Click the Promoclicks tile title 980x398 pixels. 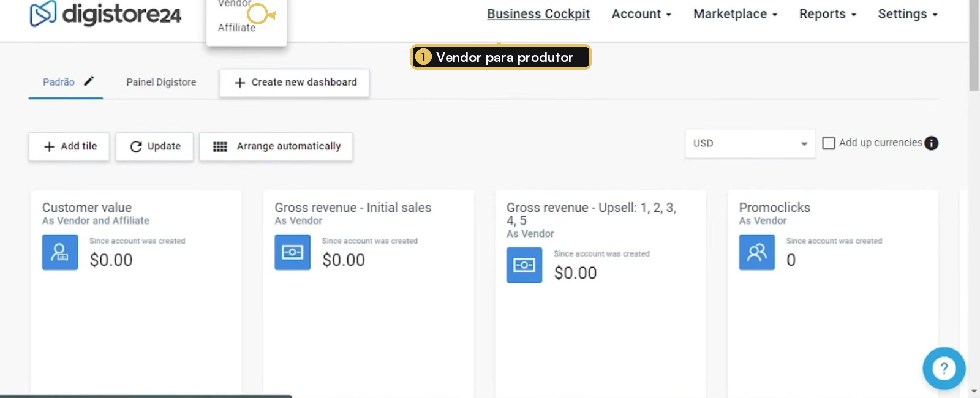[x=774, y=208]
